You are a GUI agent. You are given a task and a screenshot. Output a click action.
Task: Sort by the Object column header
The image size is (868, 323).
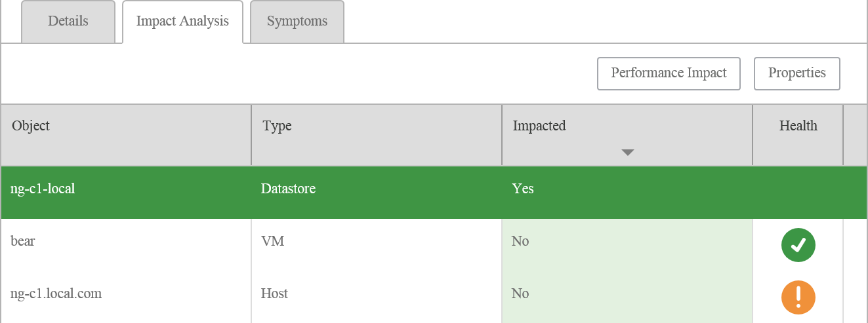(x=126, y=135)
